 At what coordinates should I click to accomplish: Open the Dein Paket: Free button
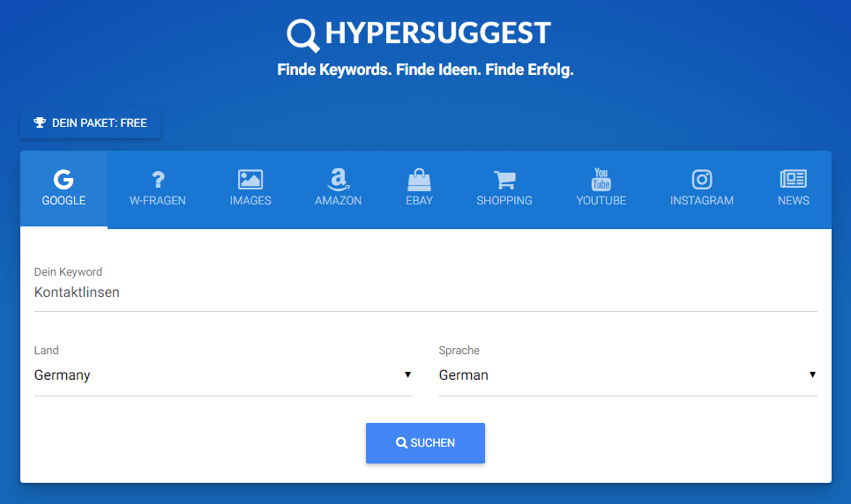tap(91, 123)
